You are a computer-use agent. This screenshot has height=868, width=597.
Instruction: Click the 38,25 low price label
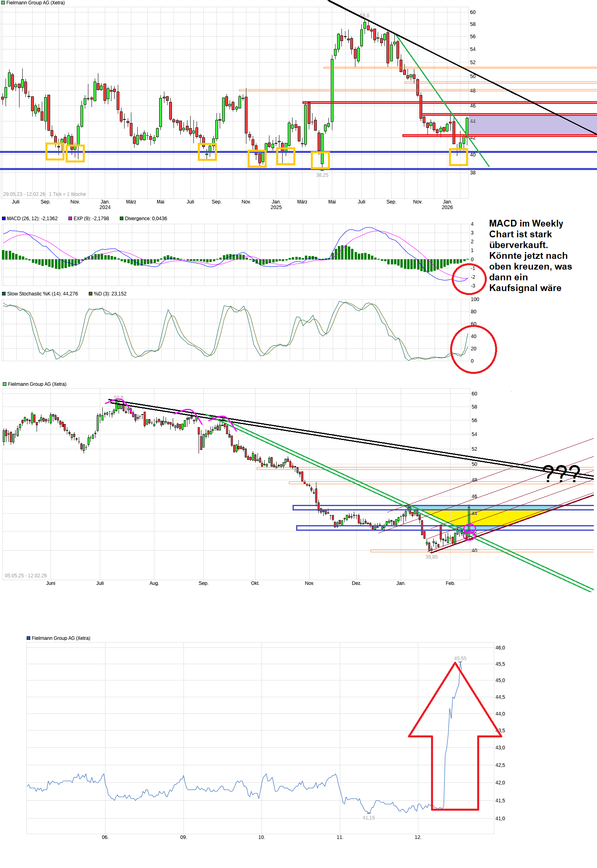pos(322,175)
